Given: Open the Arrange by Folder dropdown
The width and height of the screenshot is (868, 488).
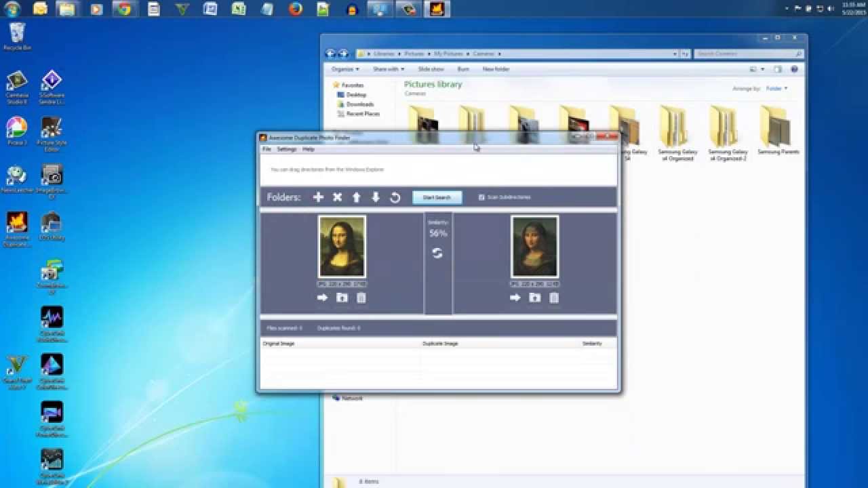Looking at the screenshot, I should tap(776, 89).
